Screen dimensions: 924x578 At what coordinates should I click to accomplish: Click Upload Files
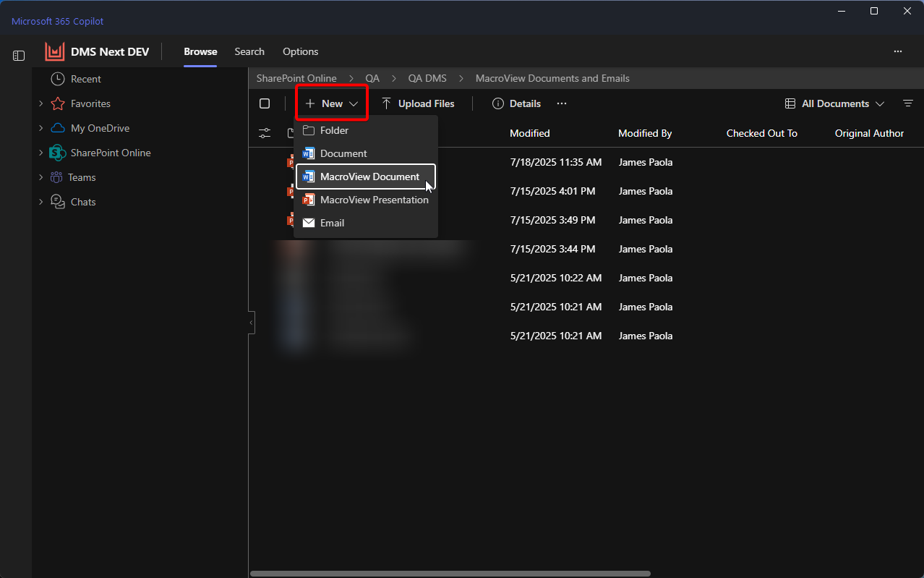click(418, 103)
